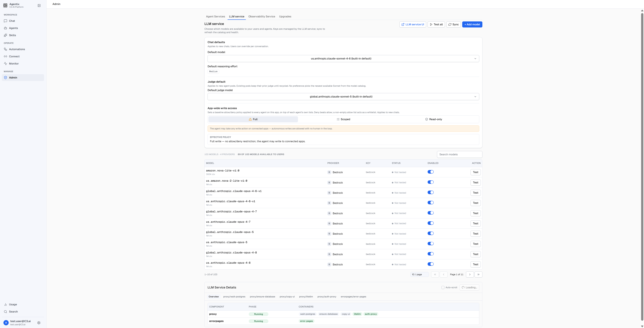Image resolution: width=644 pixels, height=328 pixels.
Task: Open errorpages/error-pages log tab
Action: click(353, 297)
